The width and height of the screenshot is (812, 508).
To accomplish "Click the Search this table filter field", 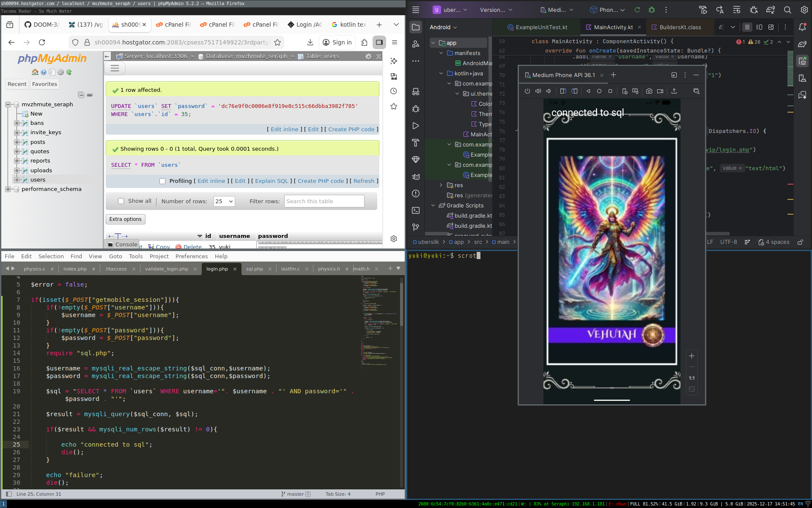I will coord(324,202).
